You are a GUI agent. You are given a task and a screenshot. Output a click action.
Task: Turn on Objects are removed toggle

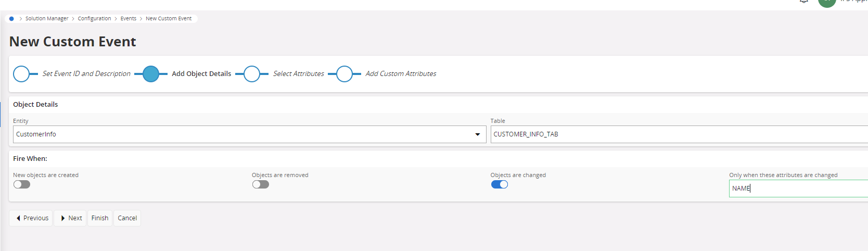point(261,184)
